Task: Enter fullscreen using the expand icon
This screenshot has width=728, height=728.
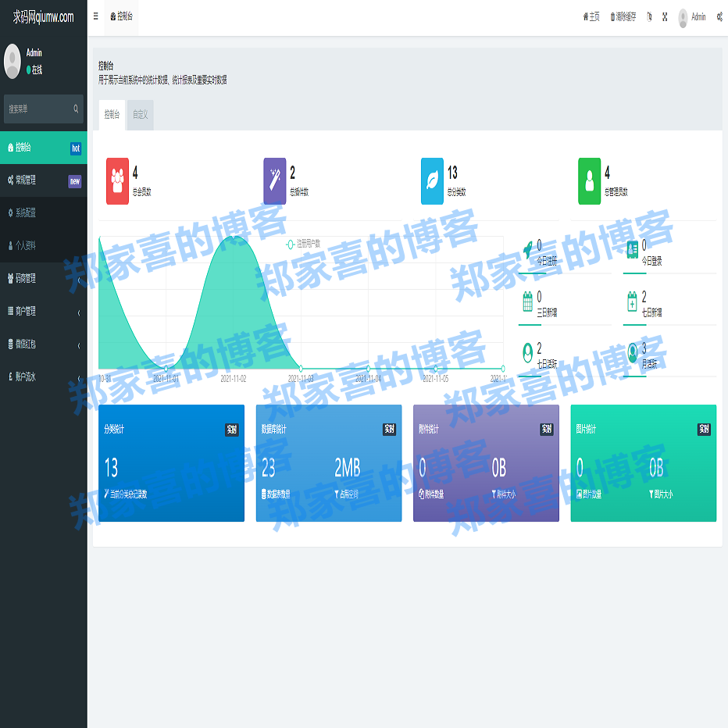Action: coord(665,16)
